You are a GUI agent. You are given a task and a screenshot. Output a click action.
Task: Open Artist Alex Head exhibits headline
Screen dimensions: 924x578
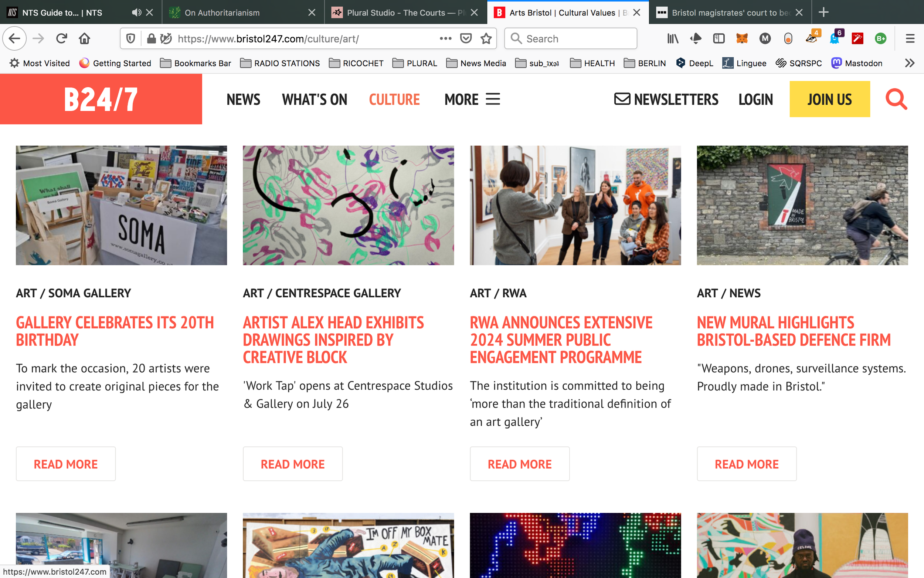333,340
